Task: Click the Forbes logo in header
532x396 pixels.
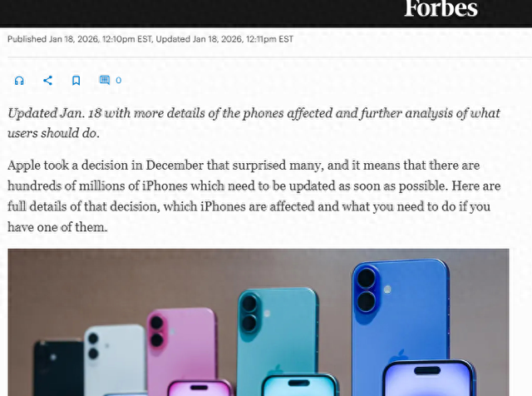Action: coord(441,8)
